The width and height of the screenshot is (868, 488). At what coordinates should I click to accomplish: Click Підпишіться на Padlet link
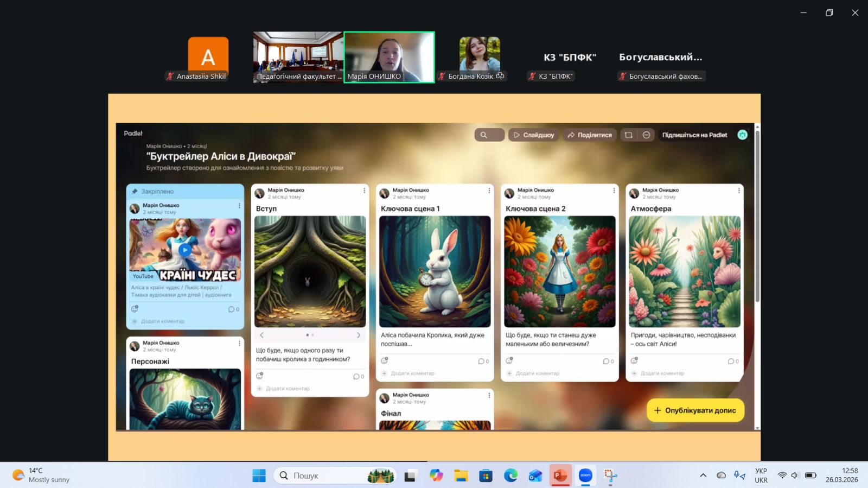694,135
